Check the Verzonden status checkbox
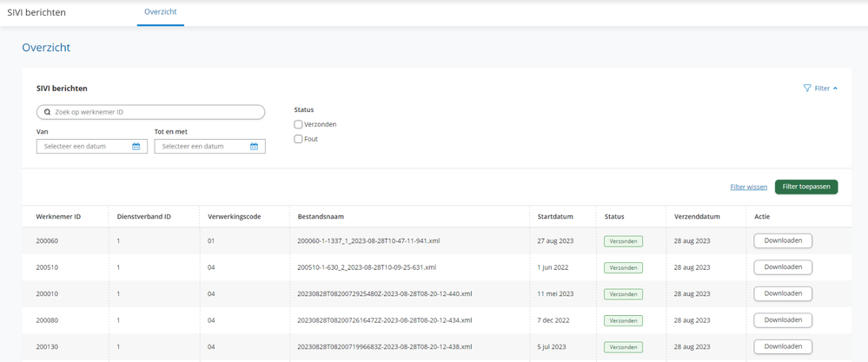868x362 pixels. pyautogui.click(x=298, y=124)
